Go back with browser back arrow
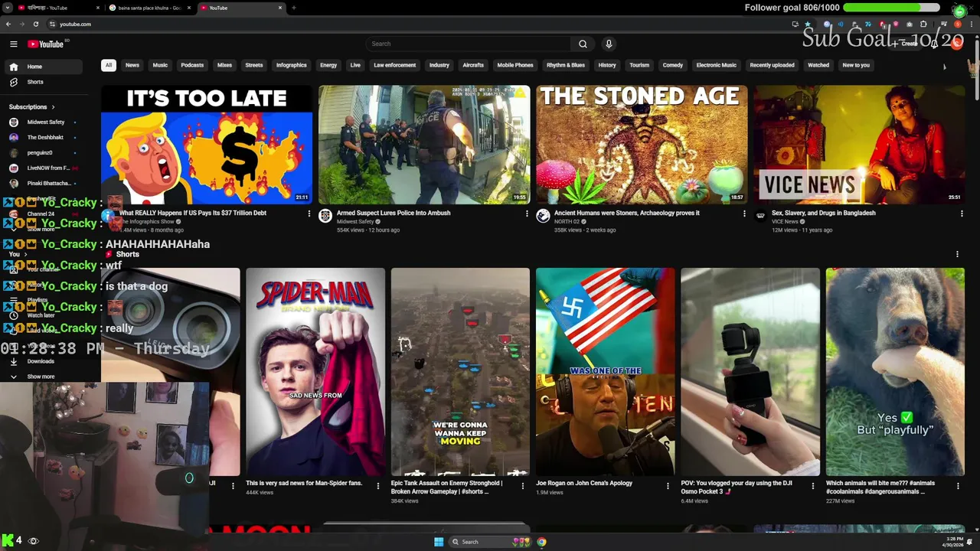Image resolution: width=980 pixels, height=551 pixels. [8, 24]
